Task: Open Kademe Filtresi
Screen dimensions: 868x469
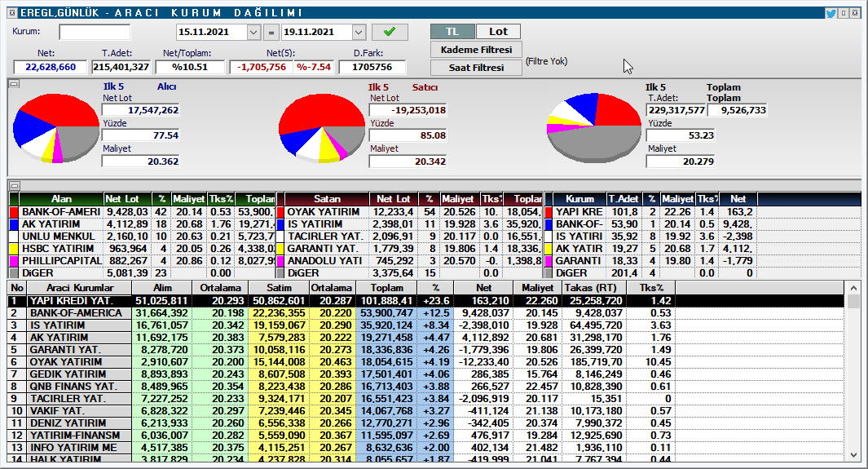Action: pos(476,50)
